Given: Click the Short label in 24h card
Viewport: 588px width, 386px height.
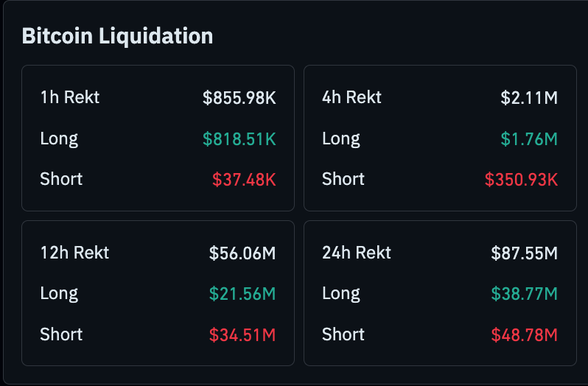Looking at the screenshot, I should tap(343, 334).
